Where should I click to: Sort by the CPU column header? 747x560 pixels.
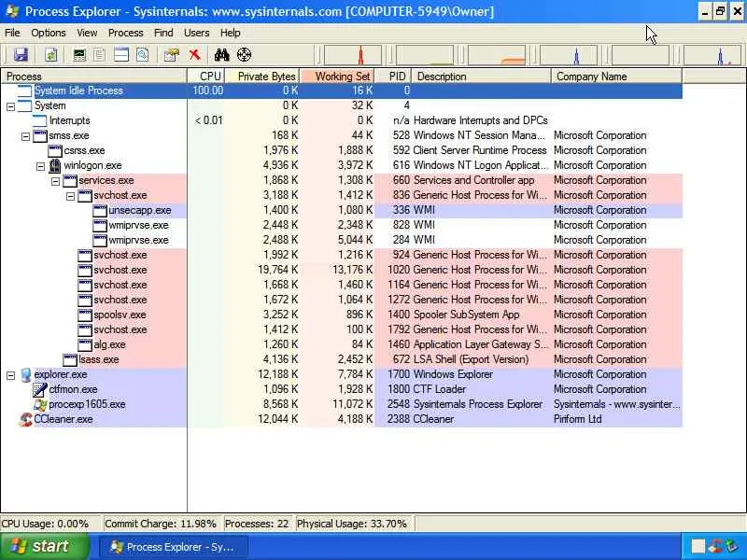click(x=205, y=77)
